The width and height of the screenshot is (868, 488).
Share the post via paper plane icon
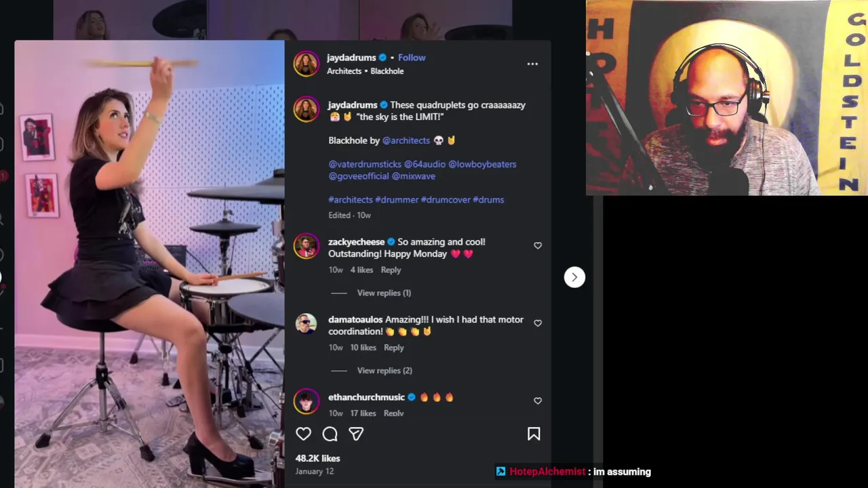(356, 434)
